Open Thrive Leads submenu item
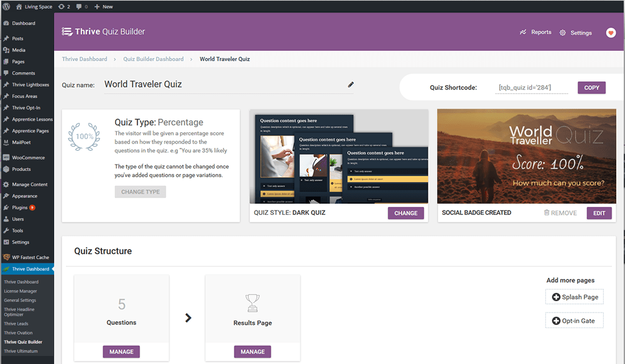Viewport: 625px width, 364px height. click(x=16, y=324)
